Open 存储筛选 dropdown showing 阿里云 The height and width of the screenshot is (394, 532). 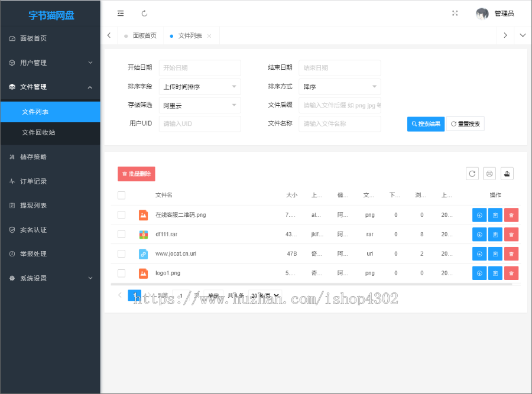200,106
